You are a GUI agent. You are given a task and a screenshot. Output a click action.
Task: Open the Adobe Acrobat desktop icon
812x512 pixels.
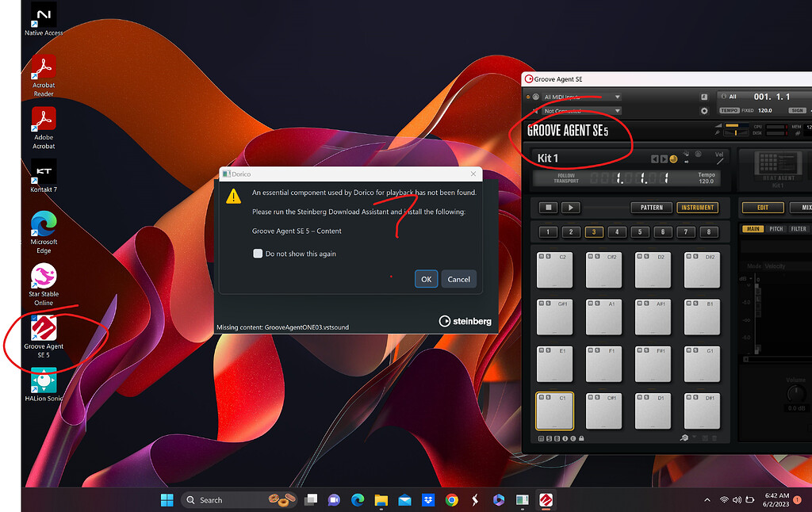(44, 128)
